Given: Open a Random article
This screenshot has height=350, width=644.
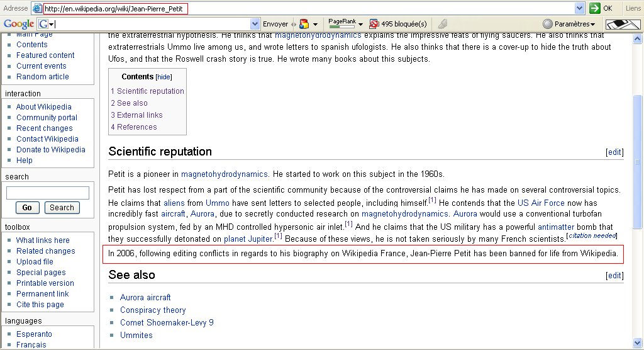Looking at the screenshot, I should (43, 77).
